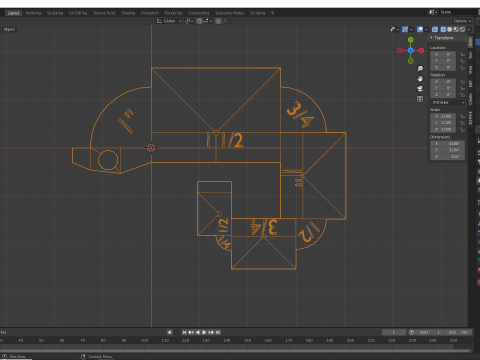The width and height of the screenshot is (480, 360).
Task: Click the green Y axis gizmo handle
Action: coord(411,40)
